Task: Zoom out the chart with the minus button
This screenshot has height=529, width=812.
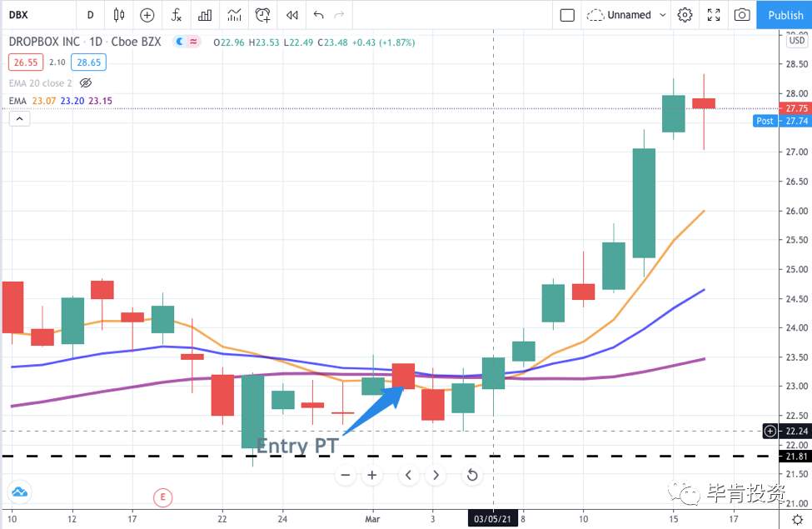Action: (346, 475)
